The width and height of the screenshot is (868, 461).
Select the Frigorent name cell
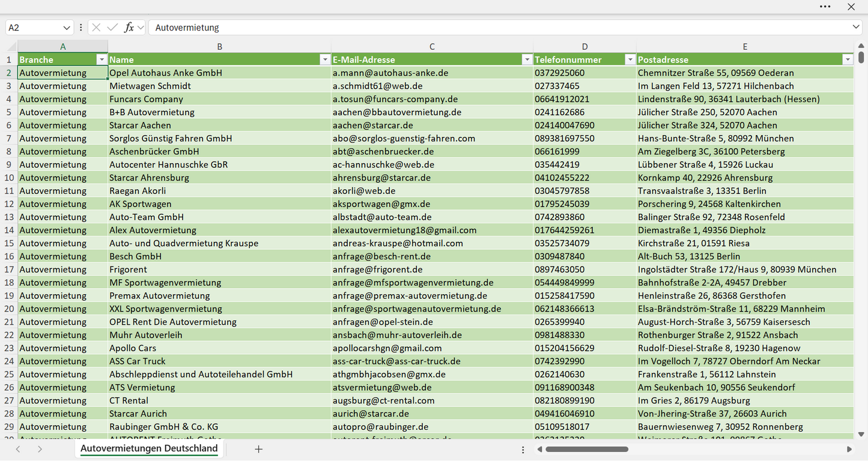click(220, 270)
